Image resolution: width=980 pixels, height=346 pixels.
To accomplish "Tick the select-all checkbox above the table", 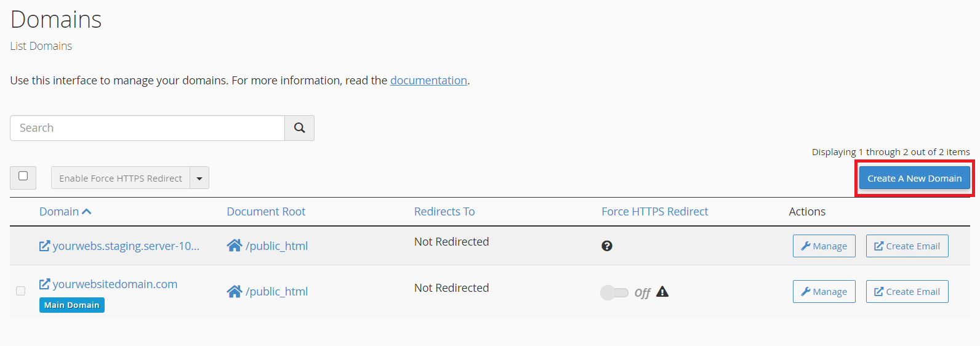I will (23, 176).
